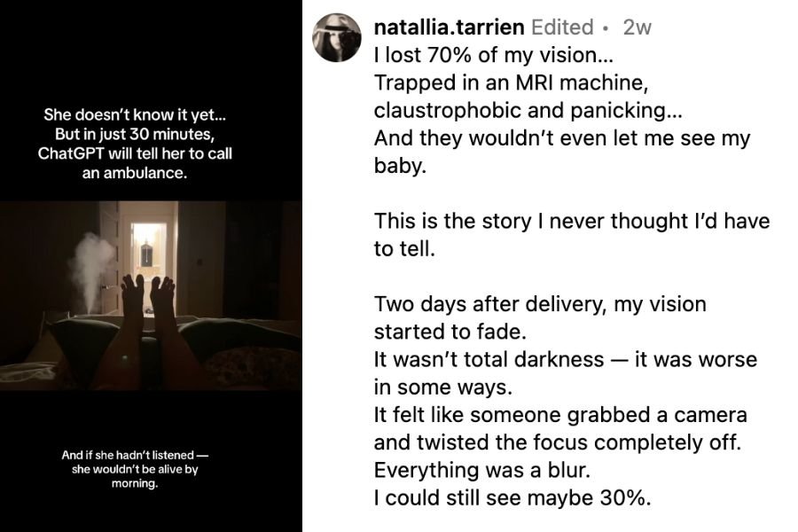The image size is (798, 532).
Task: Click the lit doorway in the video
Action: click(148, 257)
